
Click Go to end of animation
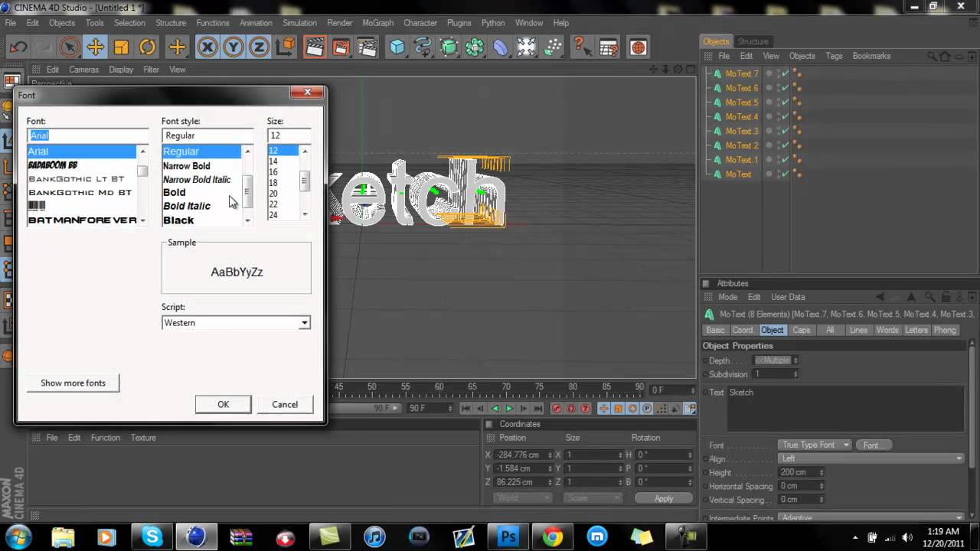[538, 409]
